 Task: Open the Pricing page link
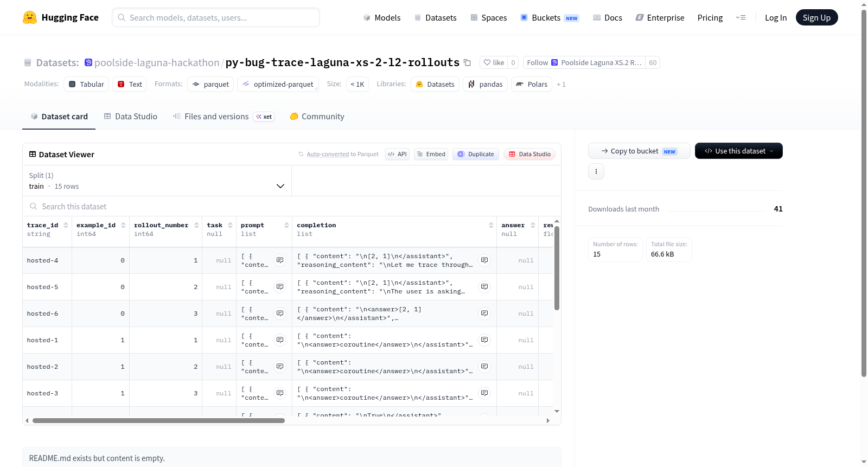pos(710,17)
